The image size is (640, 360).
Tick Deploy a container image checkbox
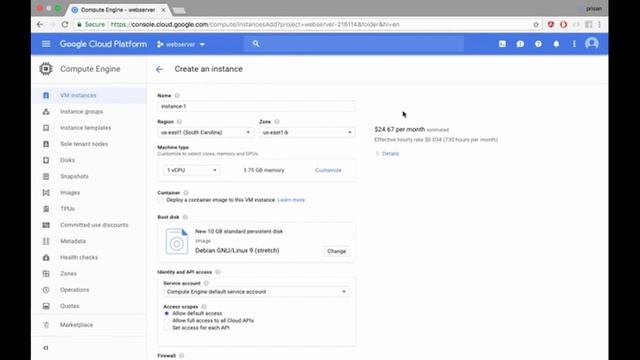point(160,200)
